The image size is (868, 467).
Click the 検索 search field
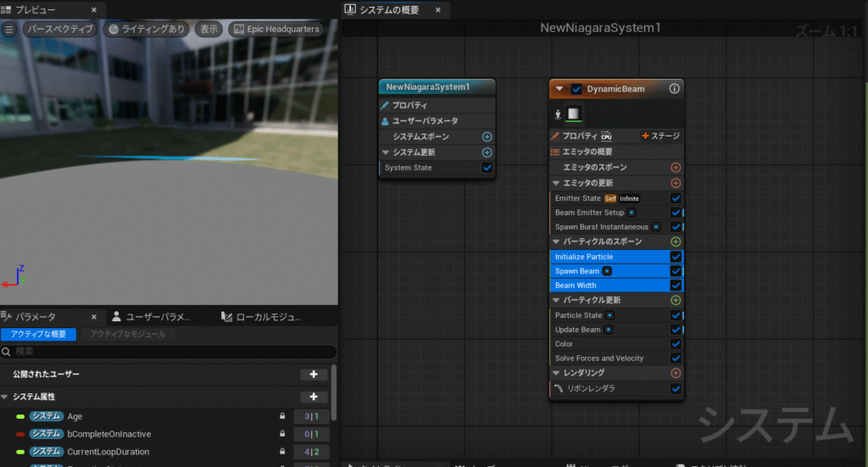[169, 352]
